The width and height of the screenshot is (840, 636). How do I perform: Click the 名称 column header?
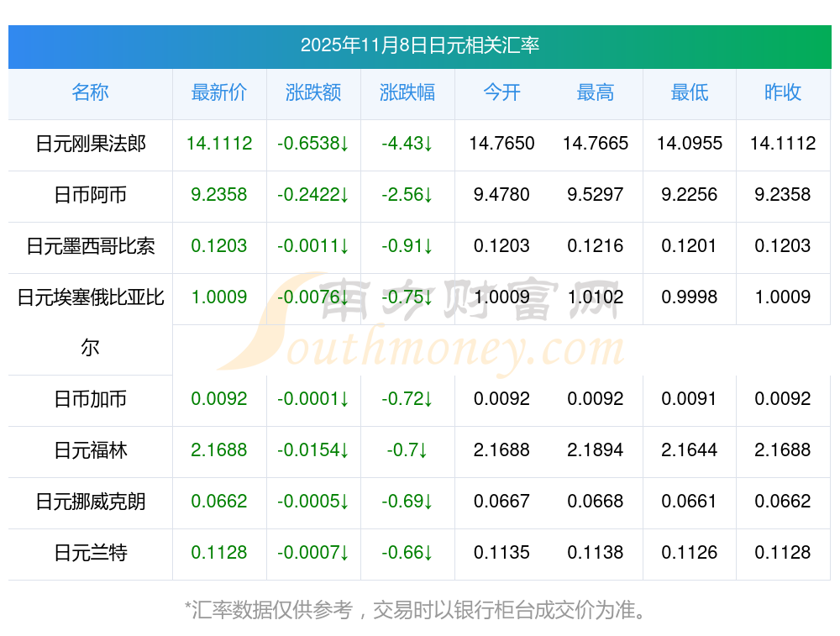[90, 92]
